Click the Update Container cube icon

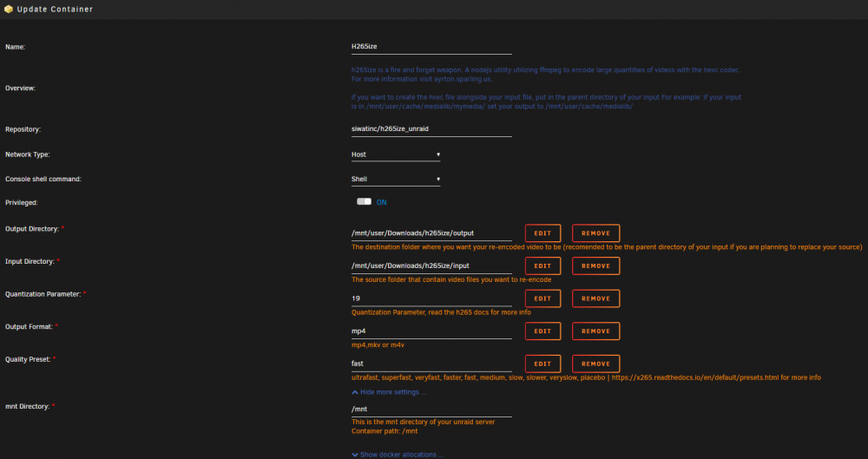(9, 10)
